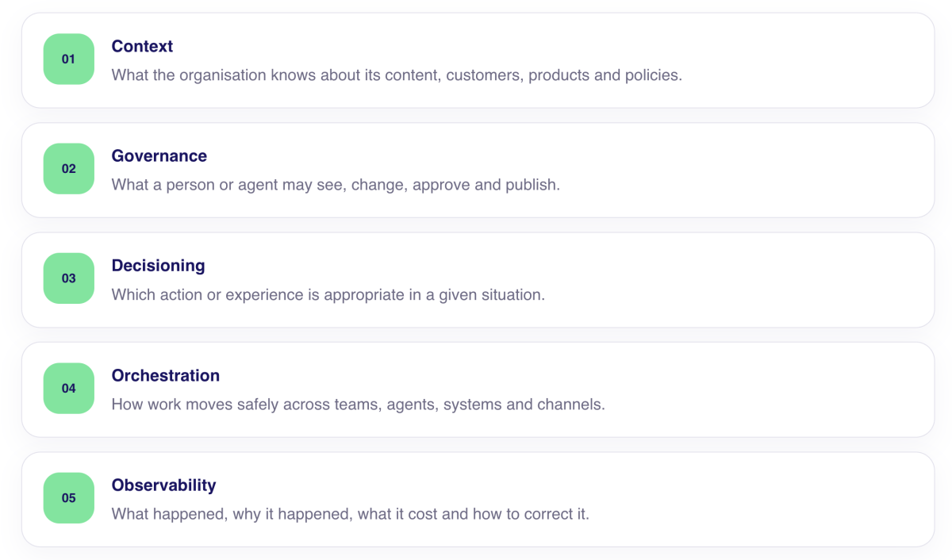Open the Orchestration heading
Viewport: 952px width, 560px height.
pyautogui.click(x=166, y=375)
